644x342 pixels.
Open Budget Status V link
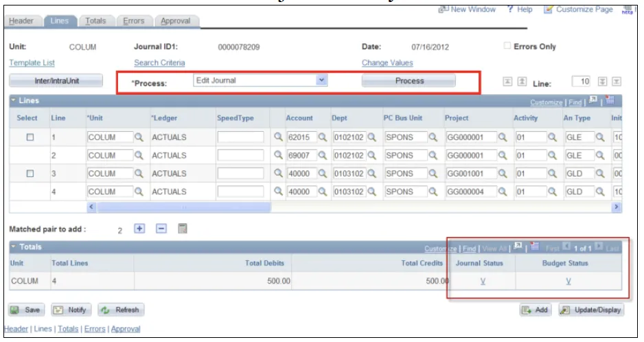[568, 281]
